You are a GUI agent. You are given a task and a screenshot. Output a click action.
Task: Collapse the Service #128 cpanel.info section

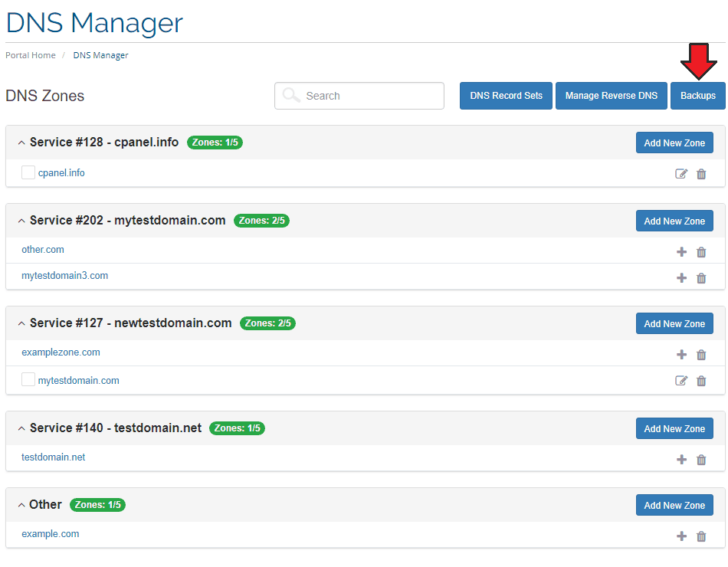pos(21,143)
